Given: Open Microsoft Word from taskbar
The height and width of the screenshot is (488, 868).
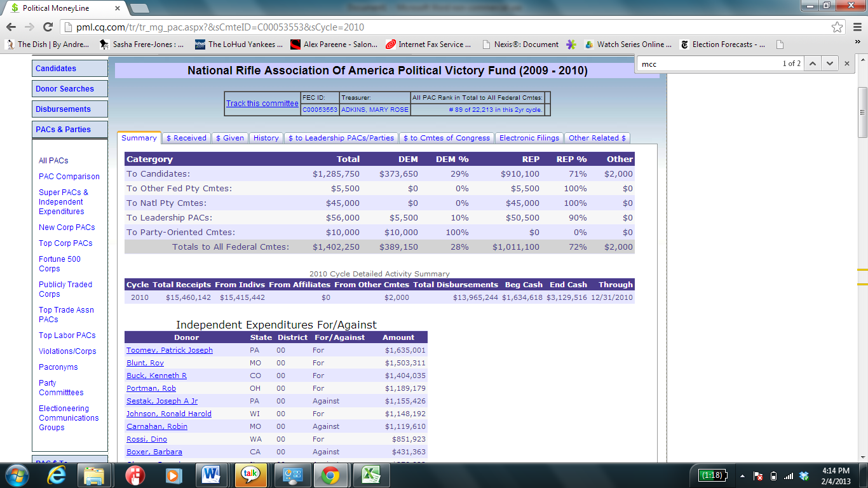Looking at the screenshot, I should point(210,475).
